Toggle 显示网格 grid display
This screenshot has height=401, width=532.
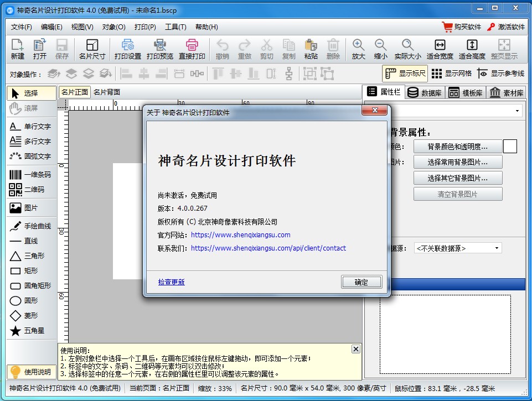451,74
